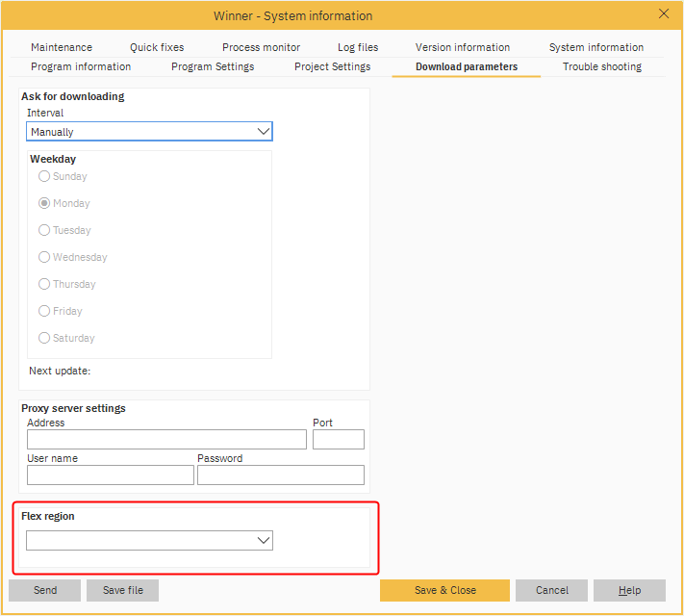Select the Wednesday weekday option
The height and width of the screenshot is (616, 684).
(x=44, y=257)
